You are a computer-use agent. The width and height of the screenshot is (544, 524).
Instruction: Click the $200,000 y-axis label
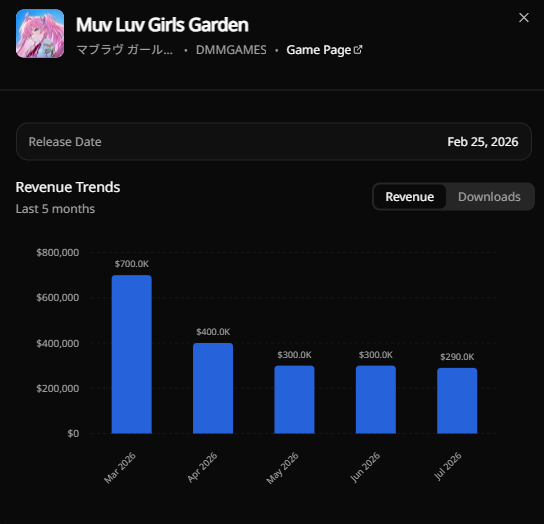tap(58, 389)
